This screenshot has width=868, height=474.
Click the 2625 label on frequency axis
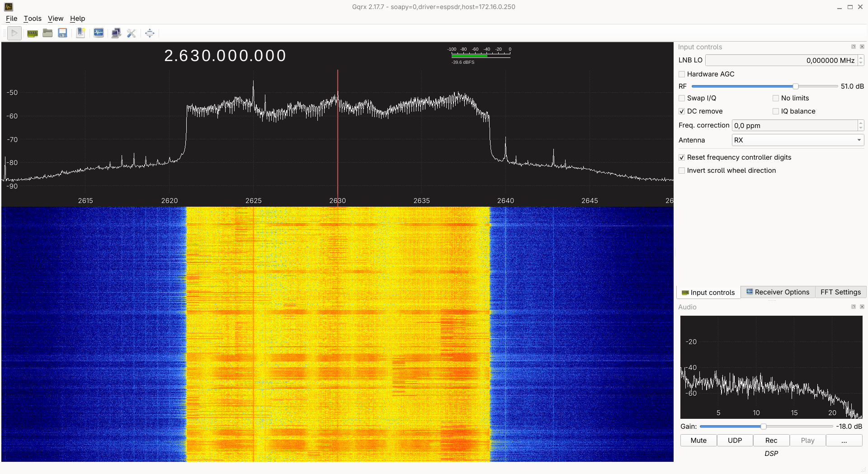click(x=254, y=201)
